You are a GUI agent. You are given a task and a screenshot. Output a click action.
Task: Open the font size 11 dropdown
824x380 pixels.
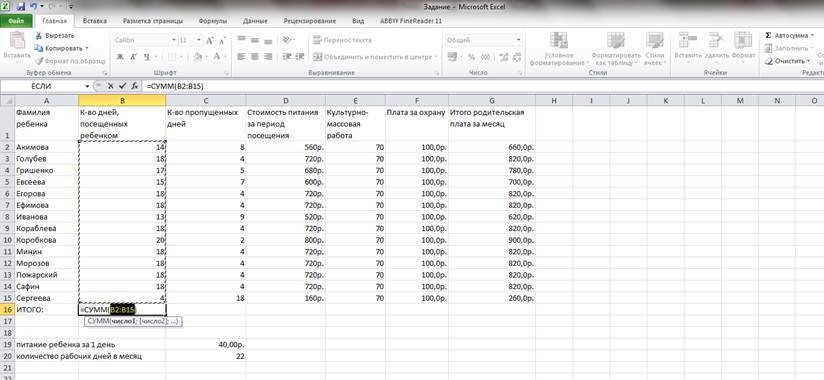pyautogui.click(x=199, y=40)
